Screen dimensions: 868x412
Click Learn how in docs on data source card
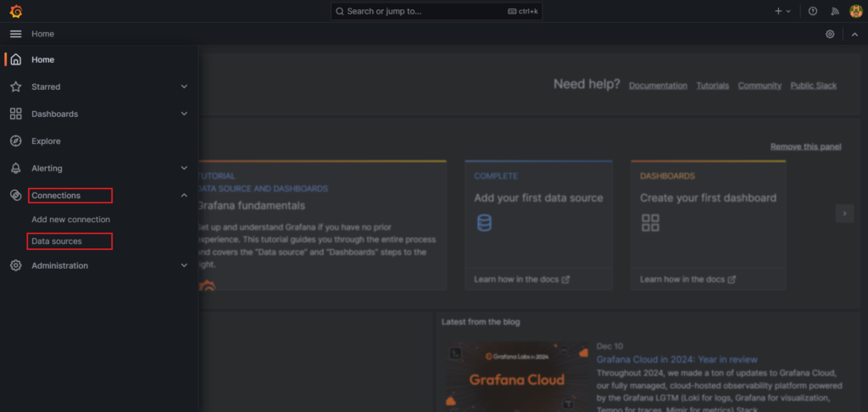click(x=522, y=279)
